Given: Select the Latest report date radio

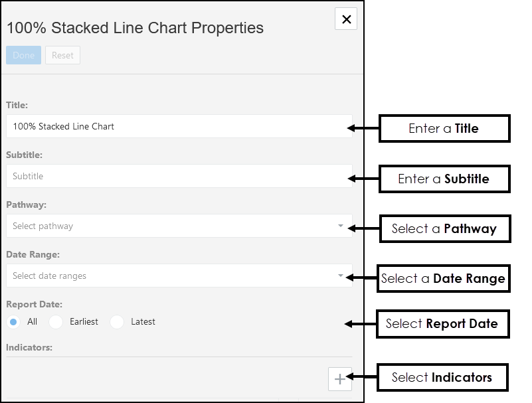Looking at the screenshot, I should tap(118, 322).
